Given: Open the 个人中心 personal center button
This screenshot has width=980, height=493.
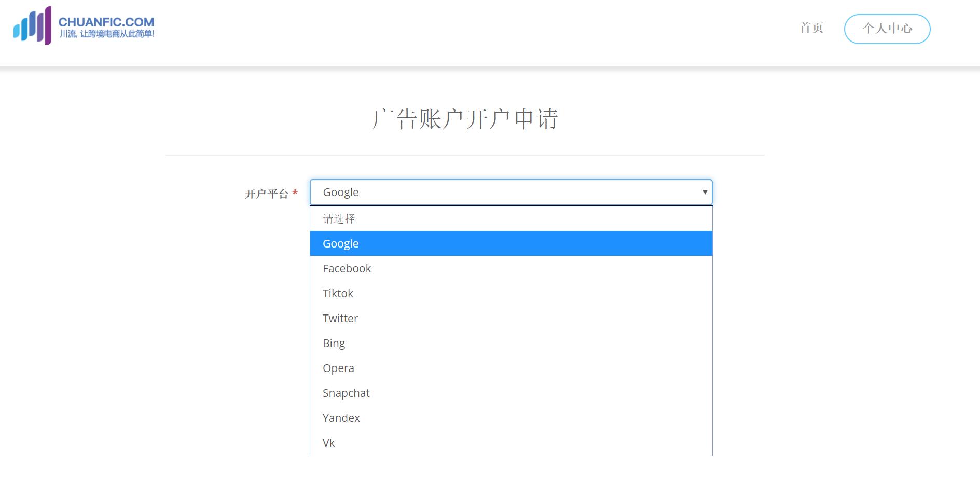Looking at the screenshot, I should point(887,29).
